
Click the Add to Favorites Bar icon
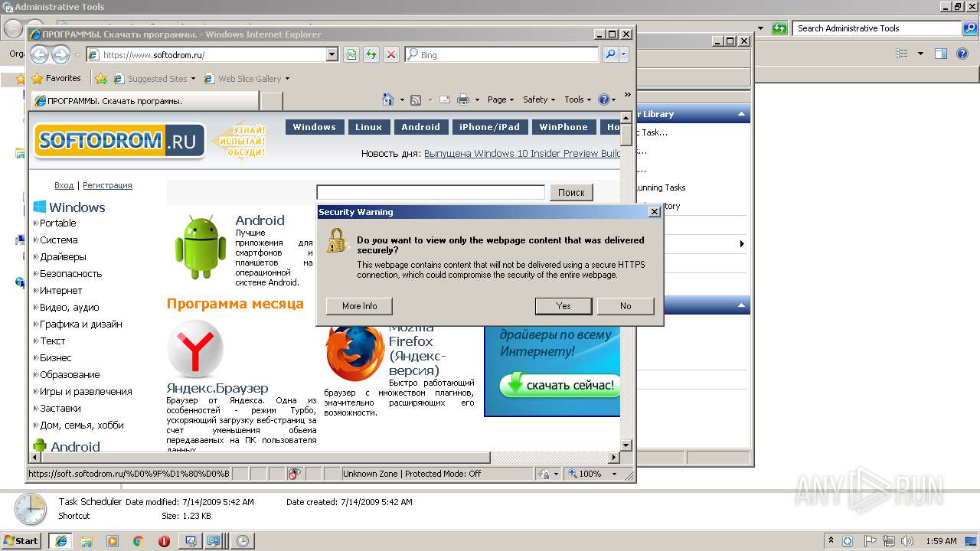pos(100,78)
